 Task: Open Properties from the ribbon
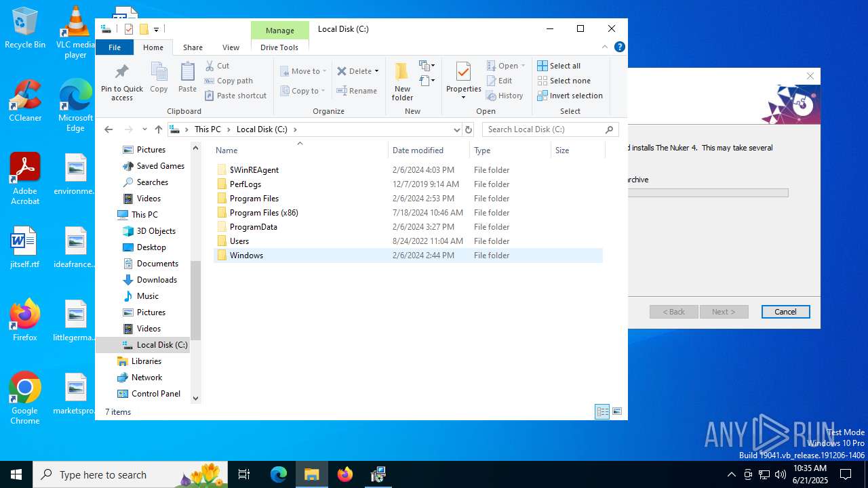tap(464, 81)
